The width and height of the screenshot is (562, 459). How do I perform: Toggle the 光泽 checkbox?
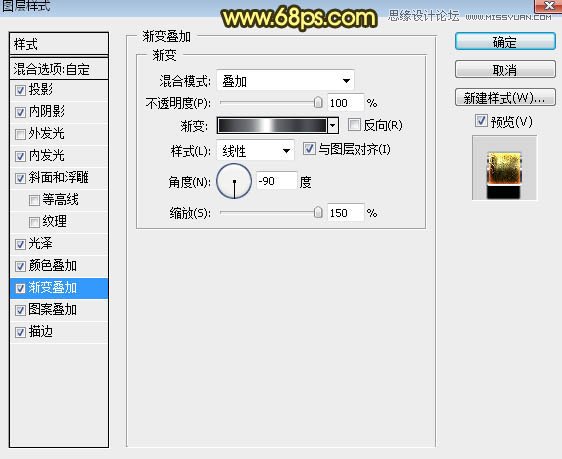point(20,244)
